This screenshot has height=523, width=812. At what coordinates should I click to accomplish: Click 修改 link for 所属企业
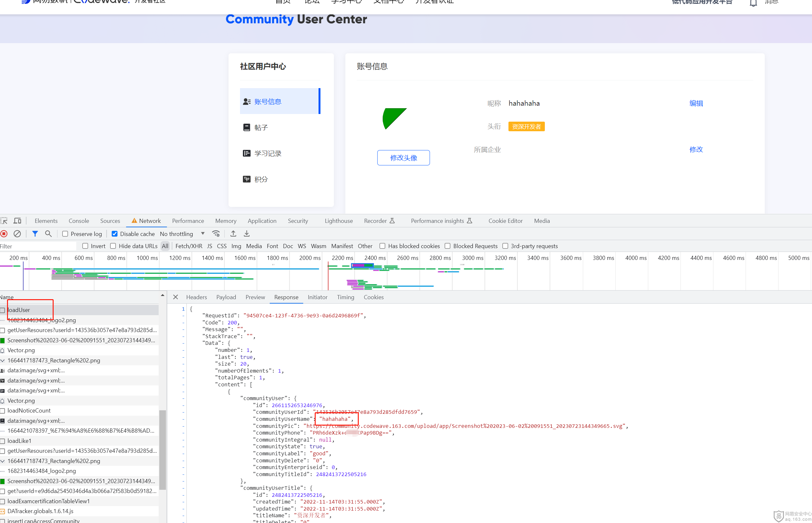[x=696, y=149]
